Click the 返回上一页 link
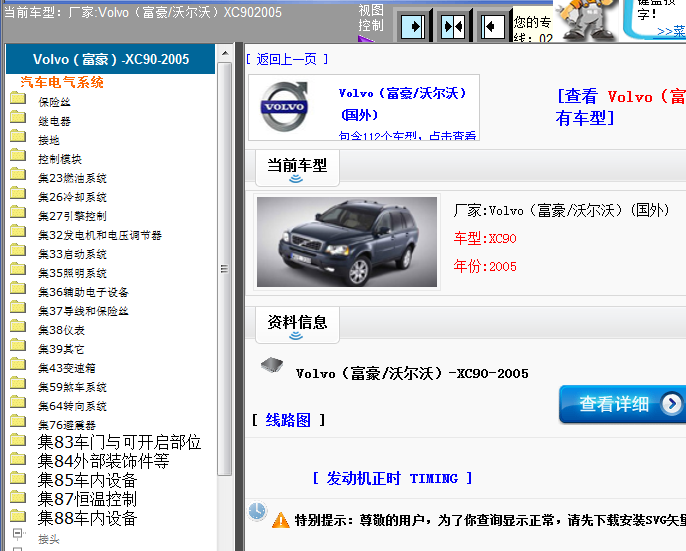686x551 pixels. [x=287, y=59]
